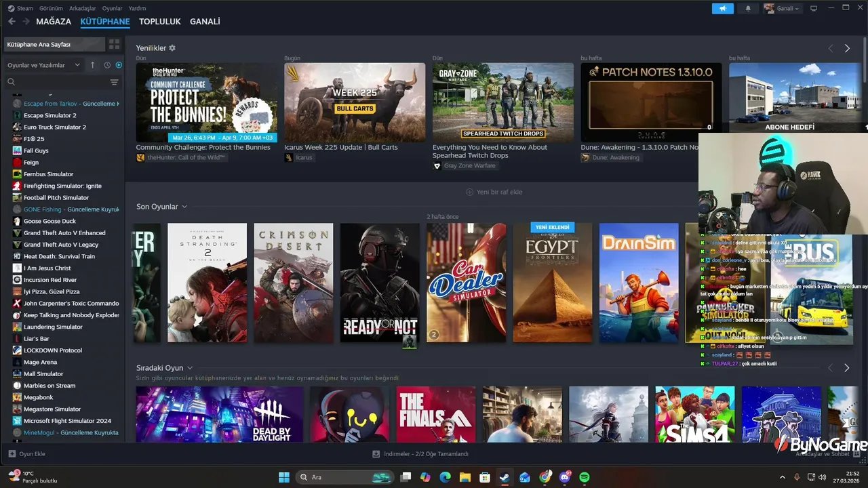Open the Yenilikler settings gear
The width and height of the screenshot is (868, 488).
[x=172, y=48]
